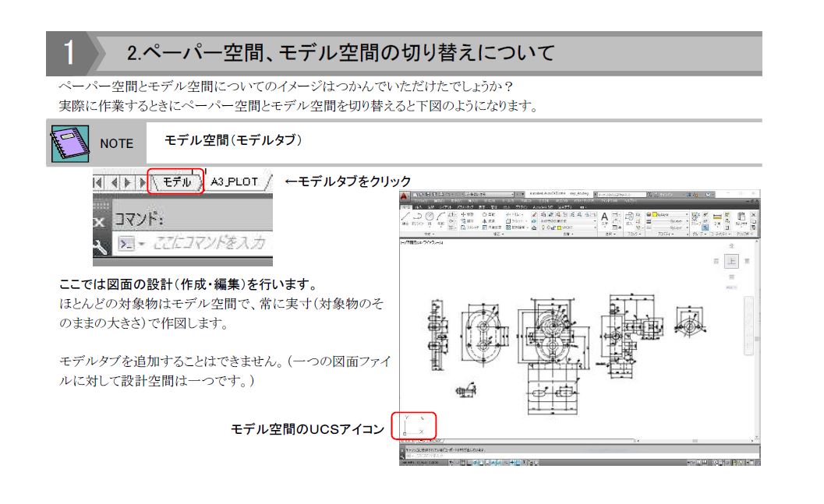Click the Copy tool

(x=465, y=220)
